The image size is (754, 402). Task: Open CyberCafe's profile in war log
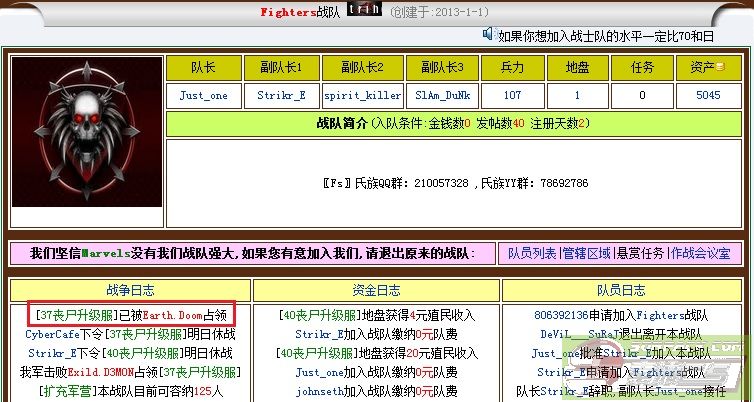[52, 334]
